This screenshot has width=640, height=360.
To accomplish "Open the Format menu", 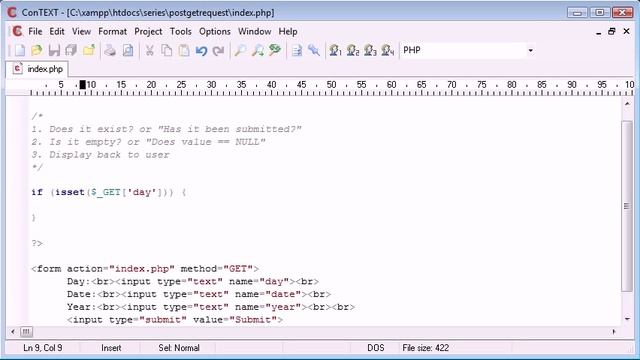I will [x=112, y=31].
